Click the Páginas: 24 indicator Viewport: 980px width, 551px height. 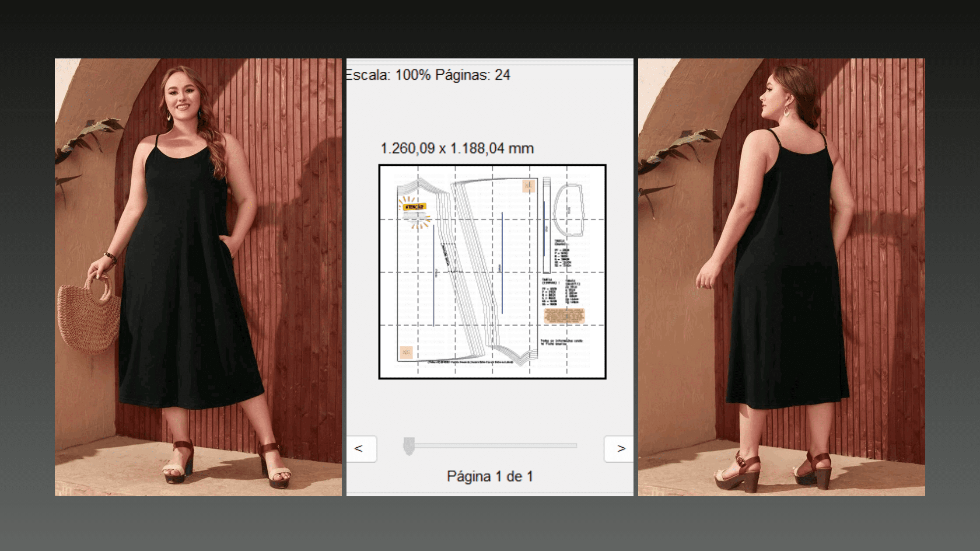point(472,75)
